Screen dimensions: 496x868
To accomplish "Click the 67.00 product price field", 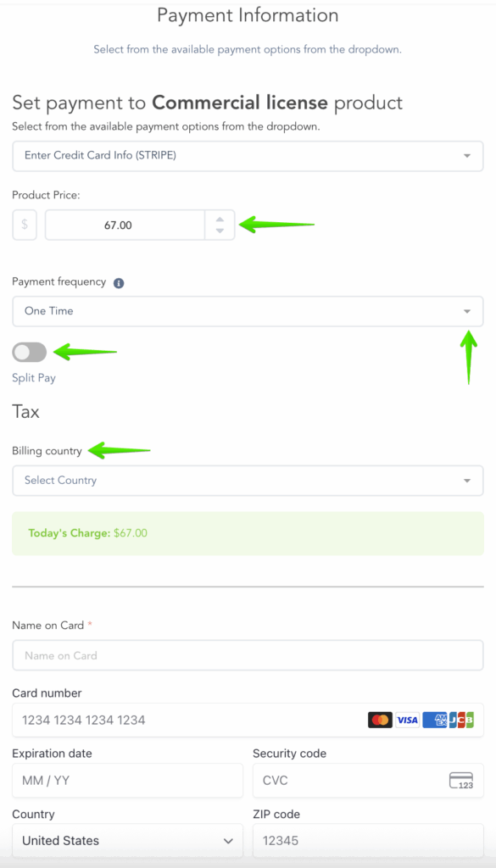I will click(x=125, y=225).
